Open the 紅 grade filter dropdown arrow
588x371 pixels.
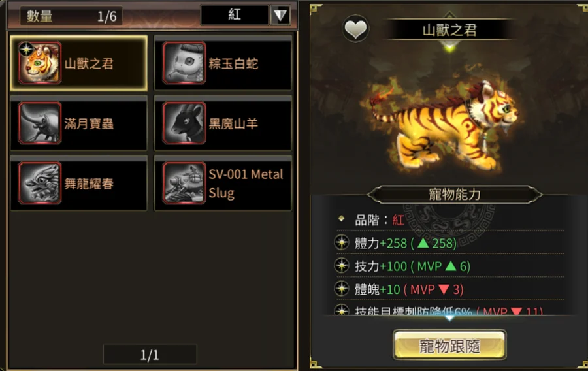coord(280,15)
